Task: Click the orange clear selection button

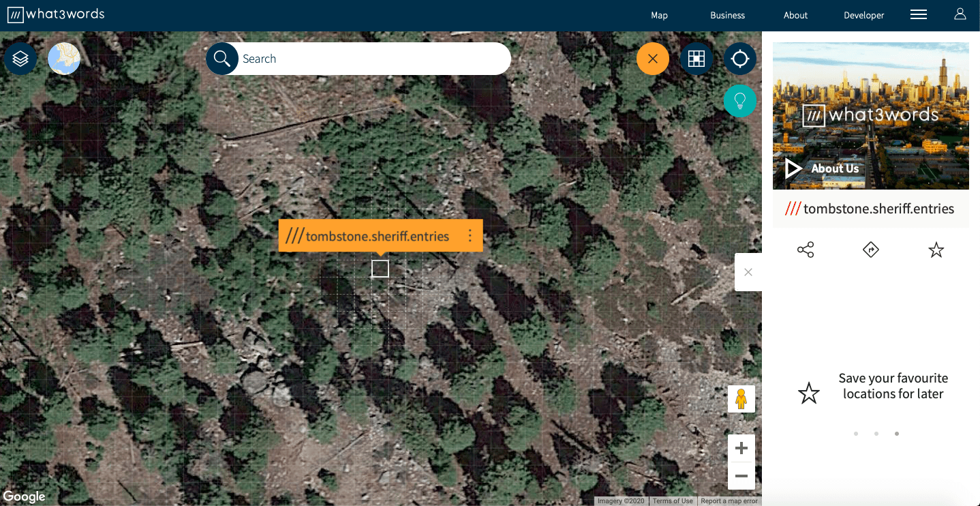Action: click(x=653, y=59)
